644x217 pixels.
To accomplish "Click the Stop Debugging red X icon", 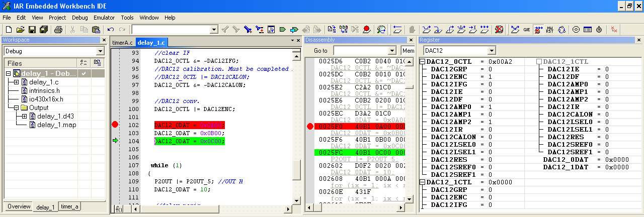I will pyautogui.click(x=500, y=30).
